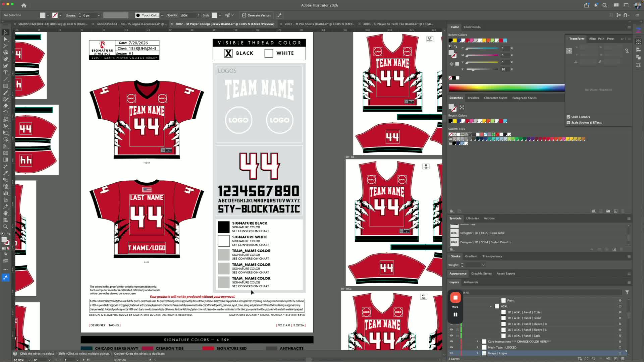Open the Touch Callig brush dropdown

coord(162,15)
